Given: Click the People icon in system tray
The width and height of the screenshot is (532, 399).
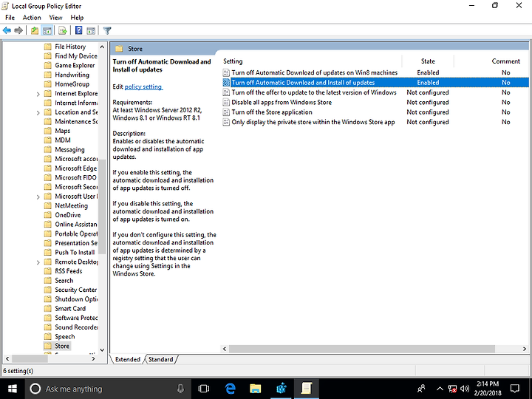Looking at the screenshot, I should click(422, 389).
